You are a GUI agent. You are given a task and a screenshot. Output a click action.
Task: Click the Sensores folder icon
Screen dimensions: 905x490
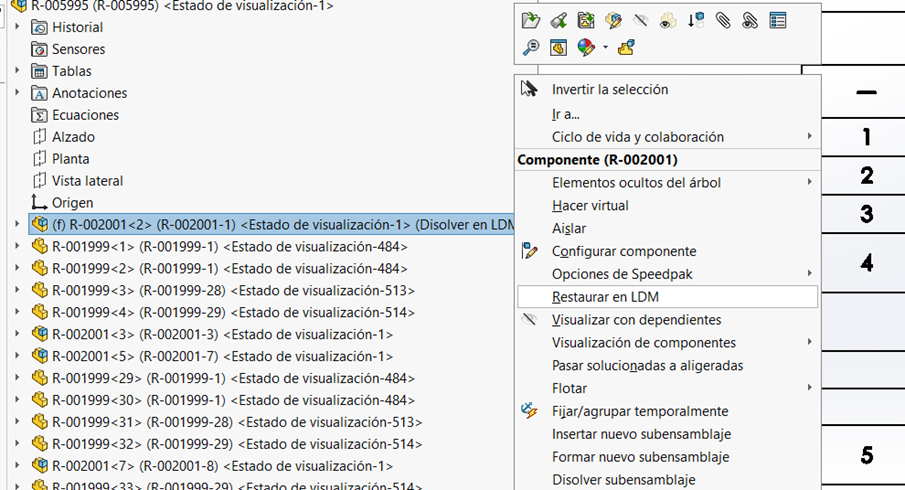click(39, 49)
